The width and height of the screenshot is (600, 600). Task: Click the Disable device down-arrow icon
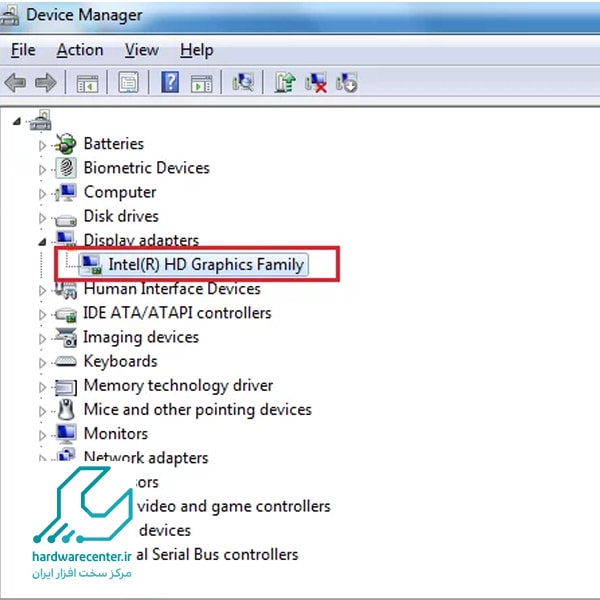click(x=347, y=82)
